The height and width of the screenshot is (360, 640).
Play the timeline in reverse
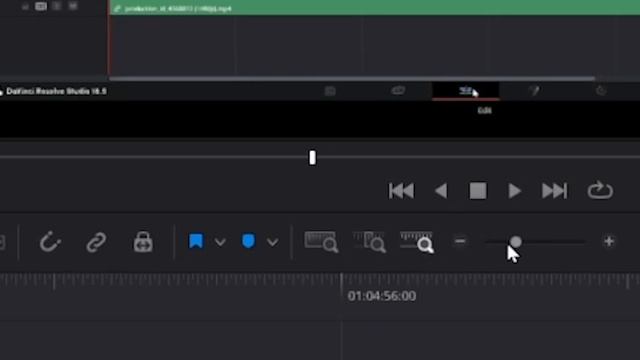(x=441, y=191)
